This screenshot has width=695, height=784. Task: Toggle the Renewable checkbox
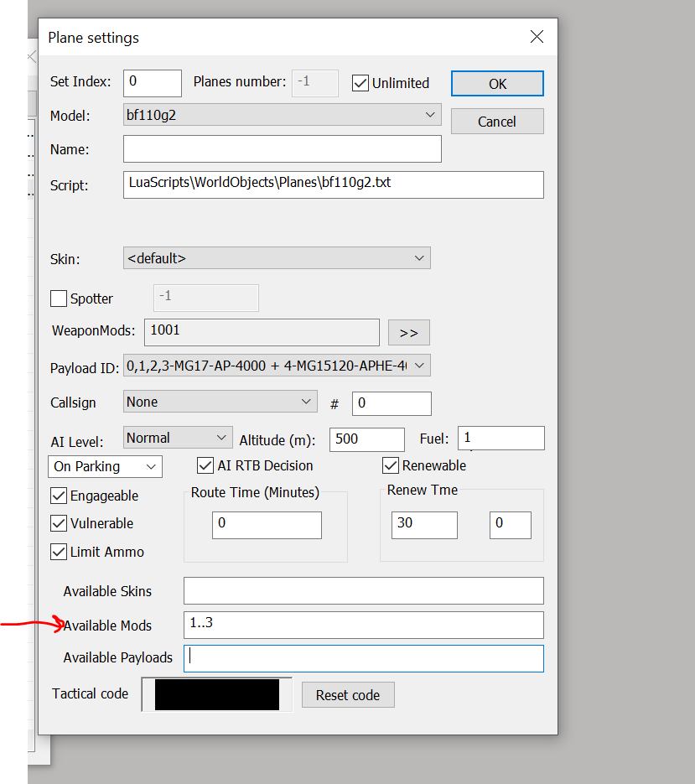pos(391,465)
